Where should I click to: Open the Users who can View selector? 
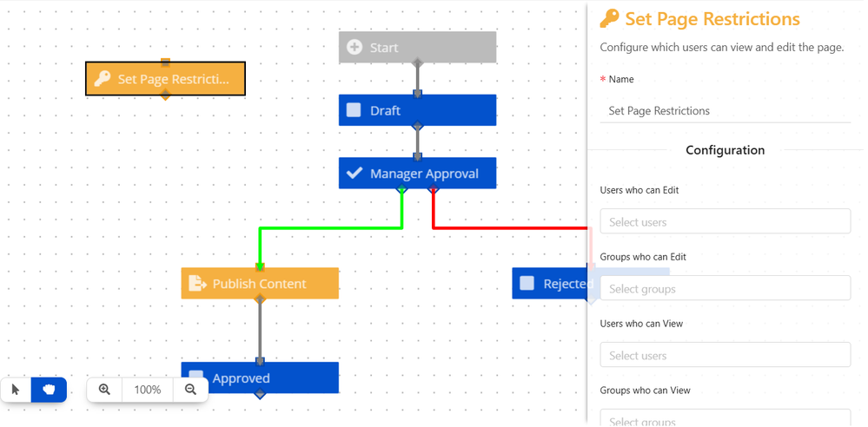[725, 355]
